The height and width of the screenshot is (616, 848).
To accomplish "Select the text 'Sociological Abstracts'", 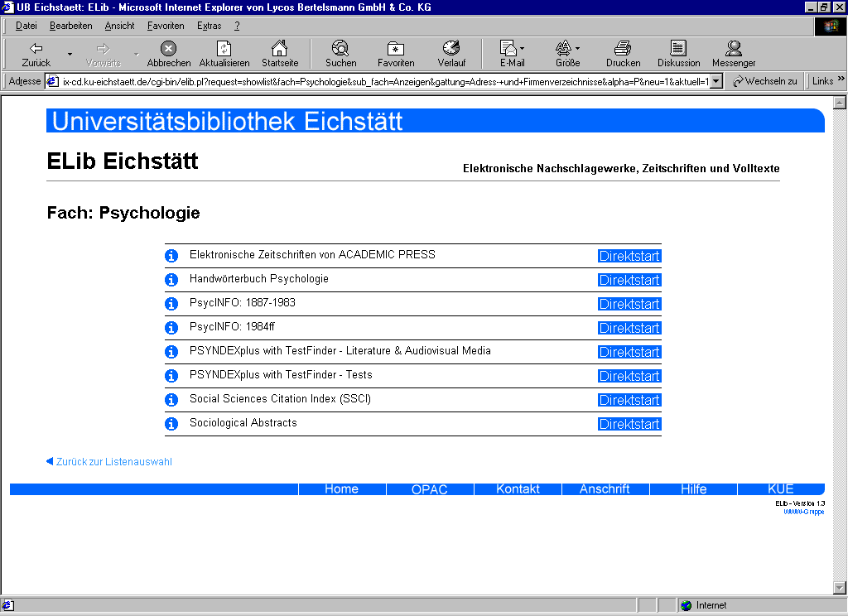I will [243, 423].
